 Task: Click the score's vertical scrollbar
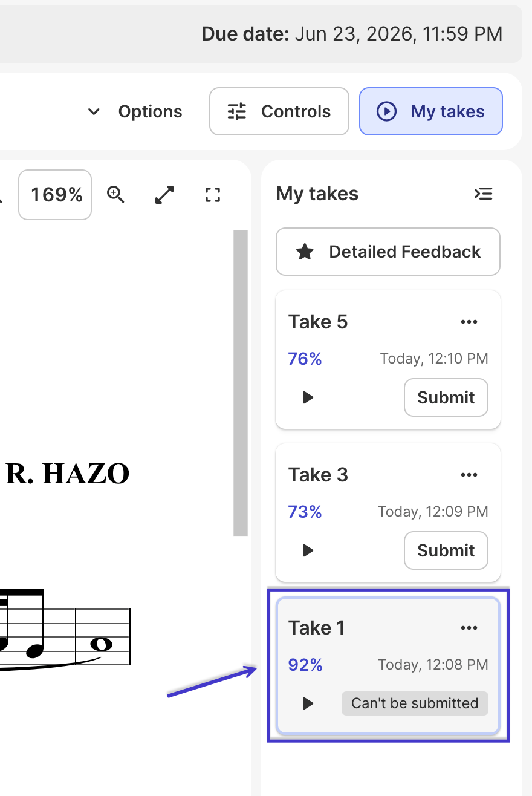pos(241,382)
